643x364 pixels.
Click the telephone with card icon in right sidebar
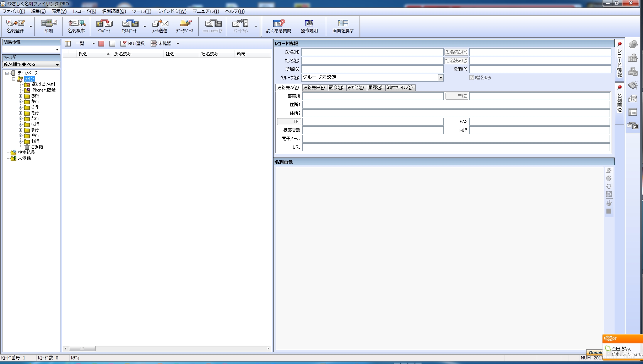[633, 126]
